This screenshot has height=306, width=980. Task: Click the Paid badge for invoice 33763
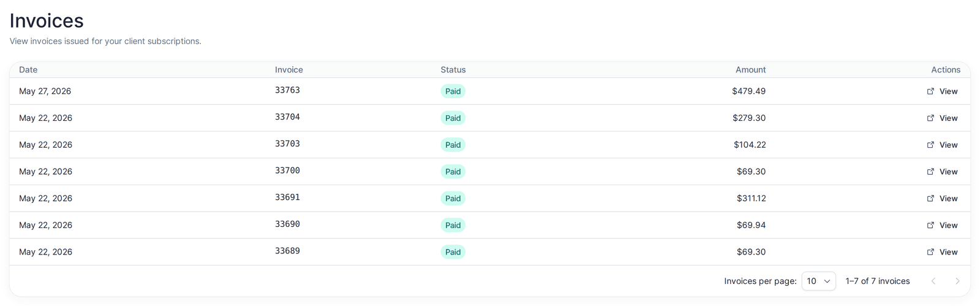point(453,91)
